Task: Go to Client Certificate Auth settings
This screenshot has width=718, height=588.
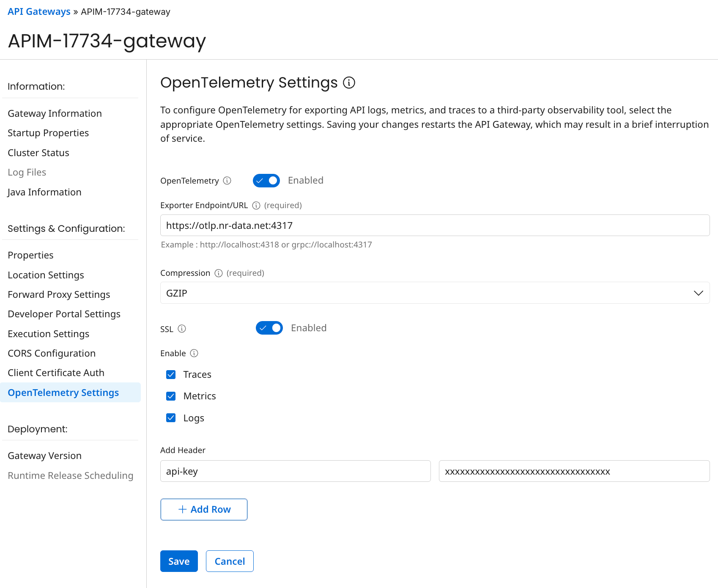Action: tap(56, 373)
